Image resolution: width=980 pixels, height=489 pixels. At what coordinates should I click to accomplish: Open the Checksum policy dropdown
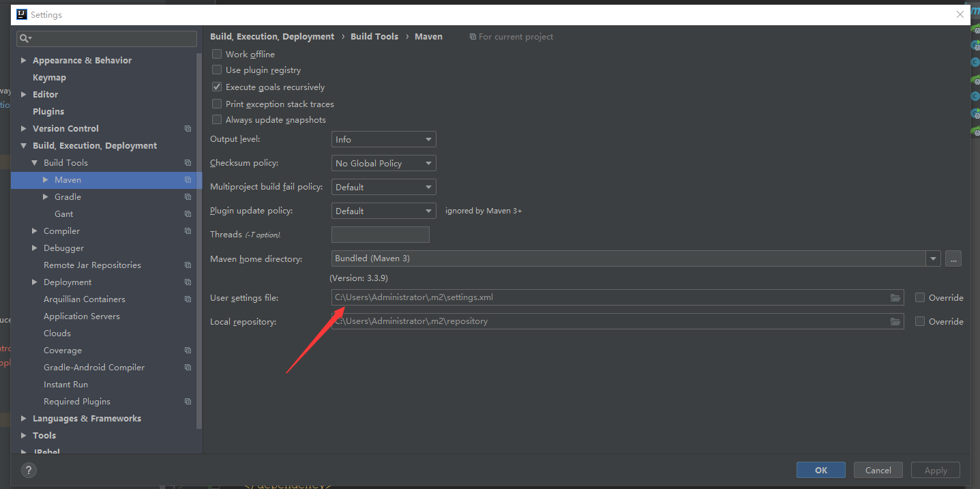coord(383,163)
